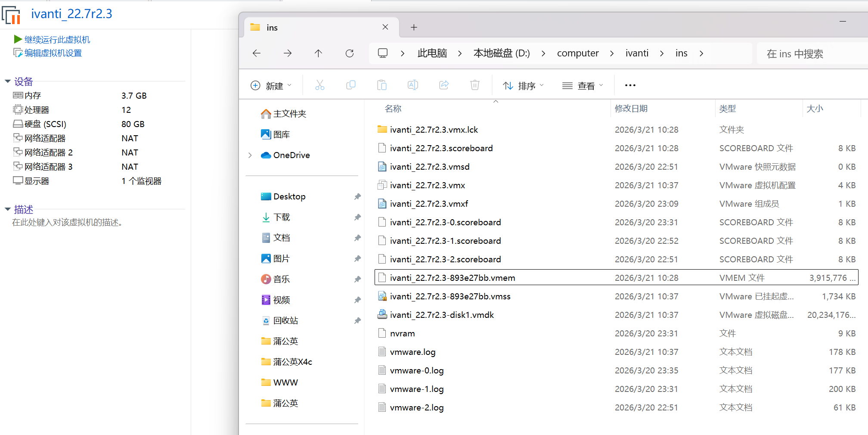Screen dimensions: 868x435
Task: Open the 查看 (View) dropdown
Action: point(583,86)
